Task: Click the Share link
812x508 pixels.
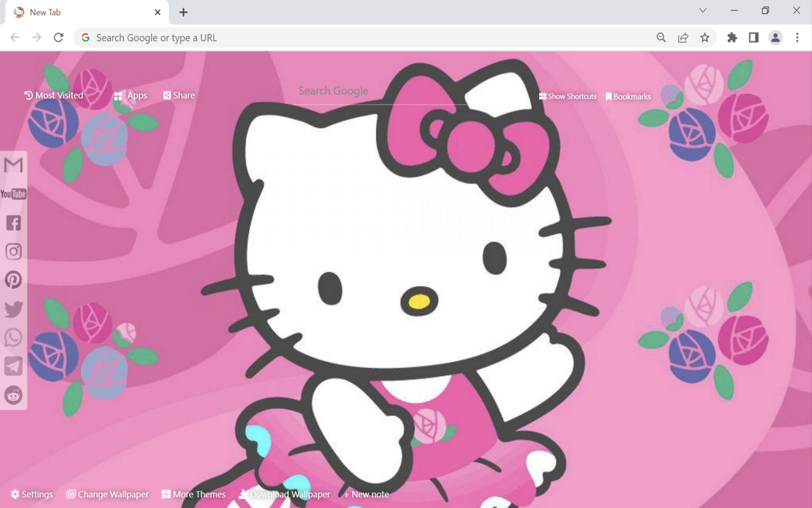Action: pos(179,95)
